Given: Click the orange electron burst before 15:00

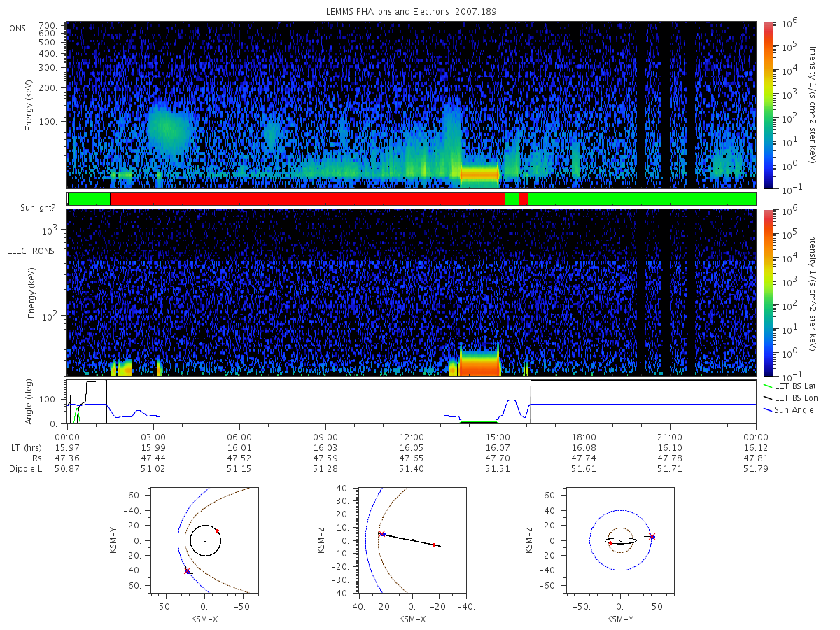Looking at the screenshot, I should point(479,363).
